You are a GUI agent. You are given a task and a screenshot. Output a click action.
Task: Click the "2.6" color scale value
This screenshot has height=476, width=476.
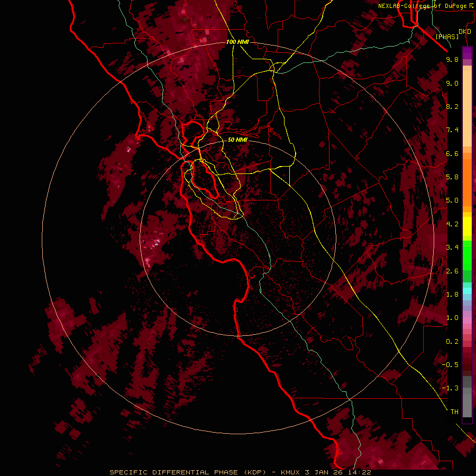(452, 271)
